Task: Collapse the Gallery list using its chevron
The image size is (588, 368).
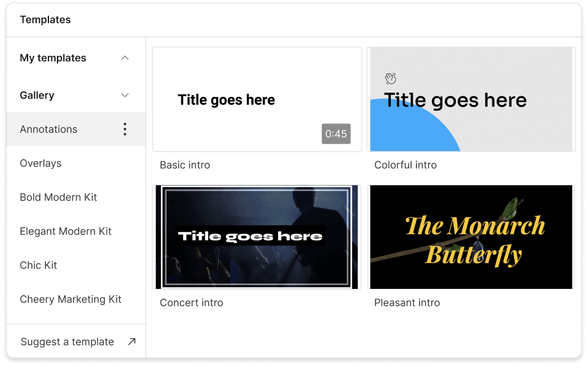Action: click(x=124, y=95)
